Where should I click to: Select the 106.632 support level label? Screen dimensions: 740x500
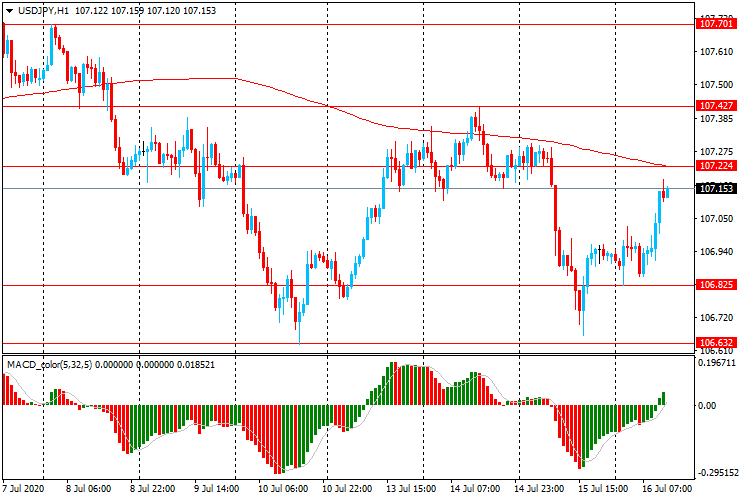pos(716,342)
